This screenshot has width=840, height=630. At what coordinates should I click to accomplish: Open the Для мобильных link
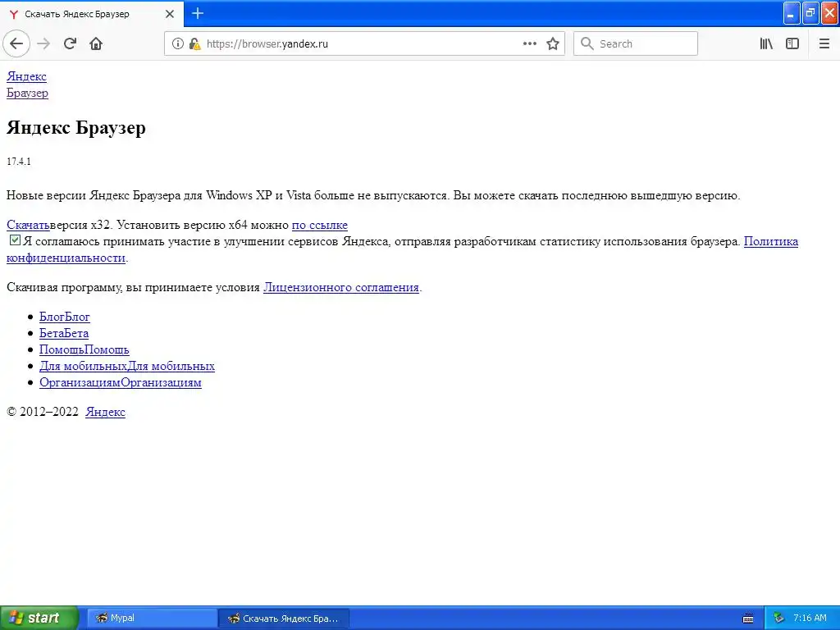[127, 367]
